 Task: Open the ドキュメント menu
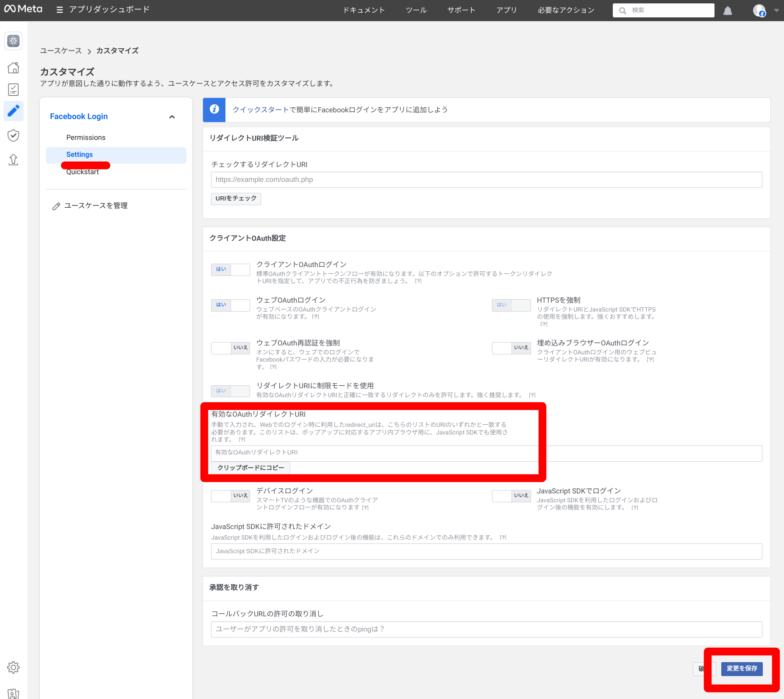(x=364, y=10)
